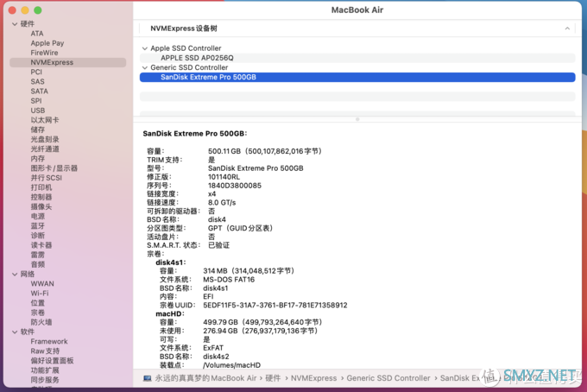Image resolution: width=587 pixels, height=392 pixels.
Task: Select Framework under software
Action: (x=49, y=341)
